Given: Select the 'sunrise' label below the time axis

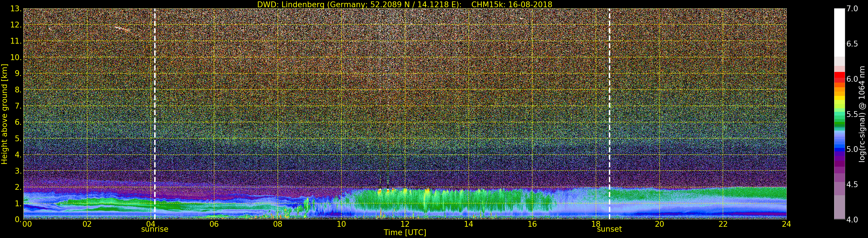Looking at the screenshot, I should point(155,229).
